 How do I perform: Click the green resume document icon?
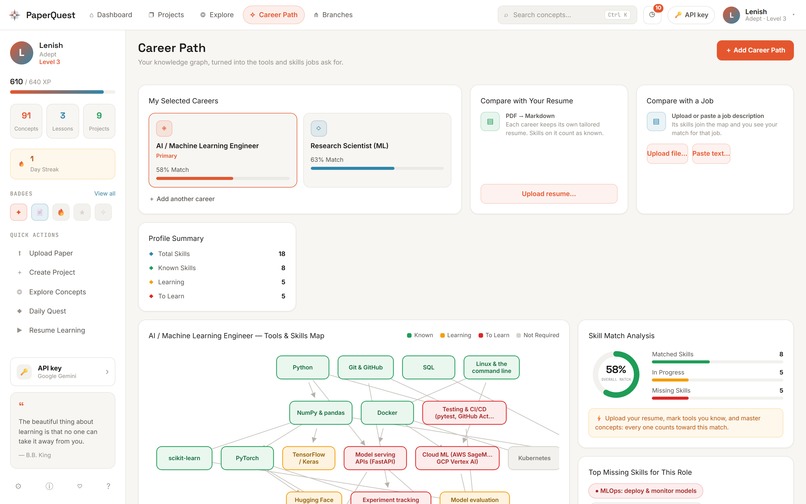pos(490,122)
